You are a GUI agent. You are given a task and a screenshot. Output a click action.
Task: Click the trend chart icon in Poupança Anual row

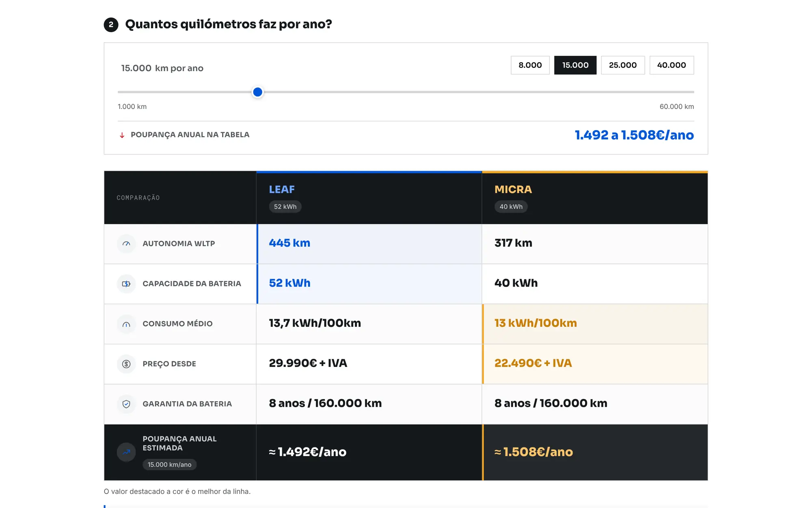coord(126,452)
